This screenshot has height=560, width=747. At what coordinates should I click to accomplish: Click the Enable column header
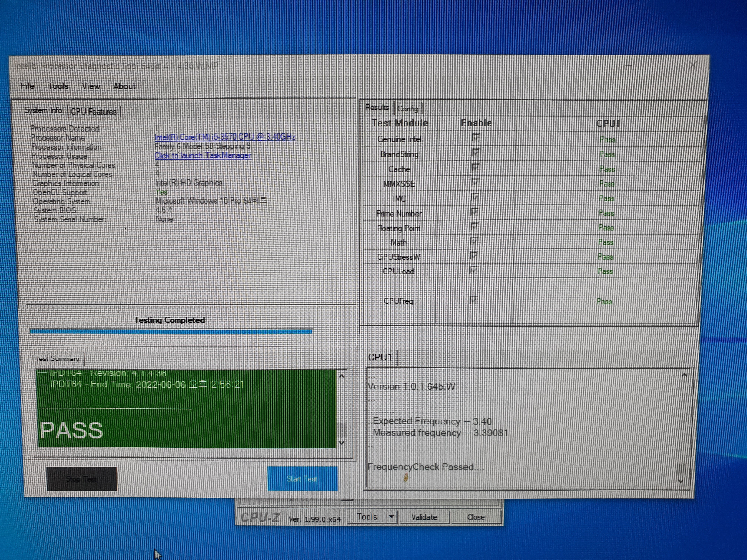click(476, 123)
